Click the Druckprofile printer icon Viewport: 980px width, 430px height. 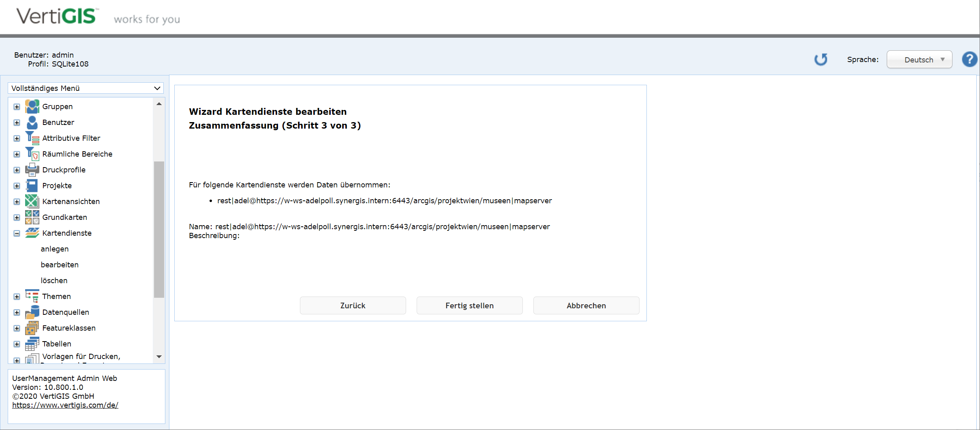(32, 170)
